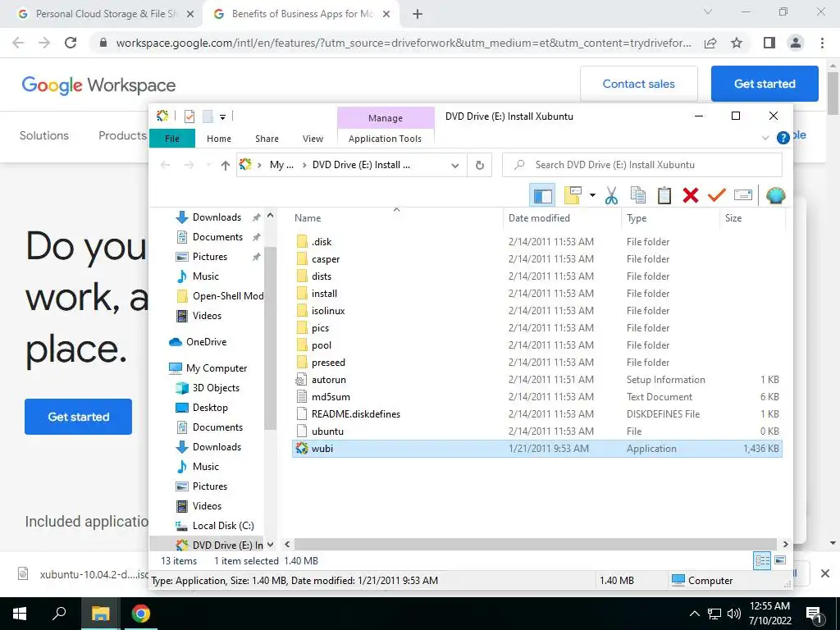
Task: Open Chrome side panel icon
Action: pyautogui.click(x=769, y=43)
